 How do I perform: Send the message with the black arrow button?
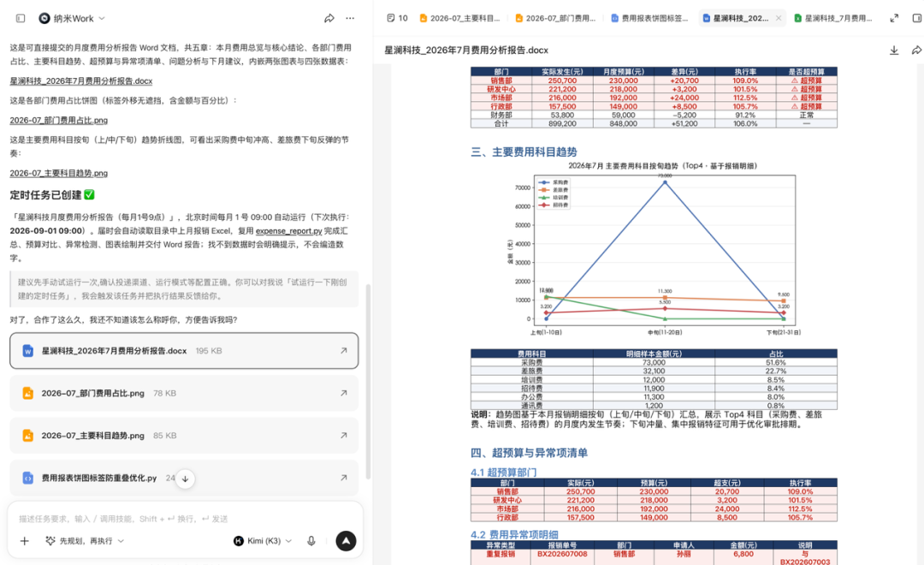point(346,541)
